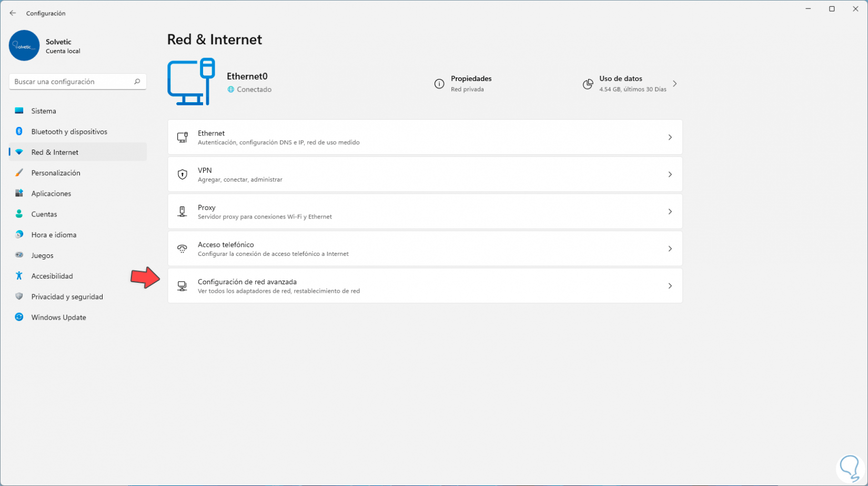The width and height of the screenshot is (868, 486).
Task: Click the back arrow button
Action: point(13,13)
